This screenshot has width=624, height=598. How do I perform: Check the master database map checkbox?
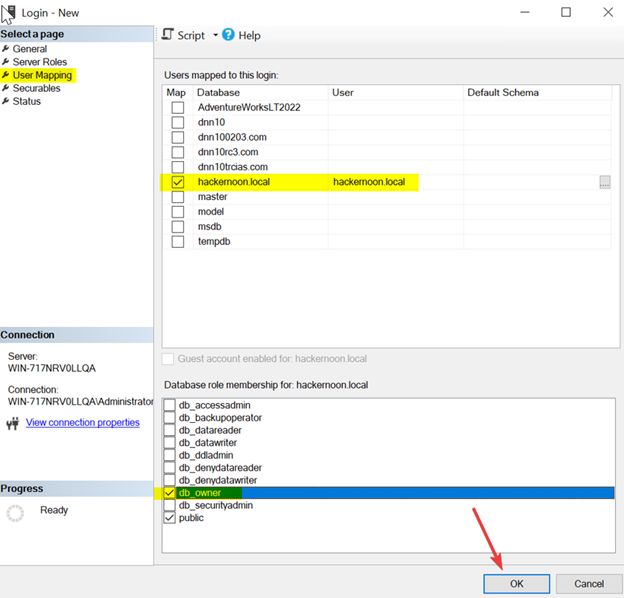[x=177, y=197]
